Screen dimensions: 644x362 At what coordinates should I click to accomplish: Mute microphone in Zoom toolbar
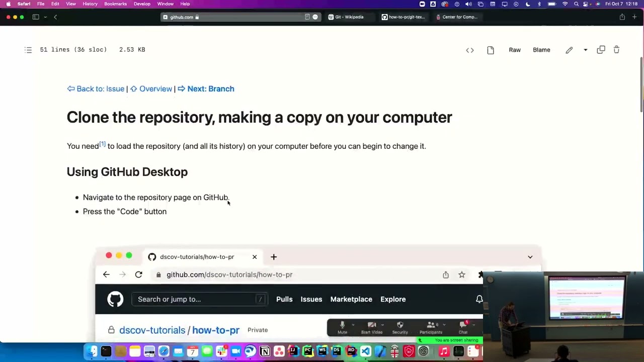point(342,327)
